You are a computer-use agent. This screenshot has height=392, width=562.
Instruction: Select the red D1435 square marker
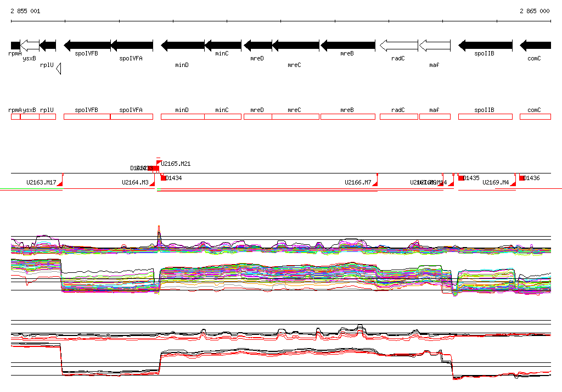pyautogui.click(x=461, y=177)
